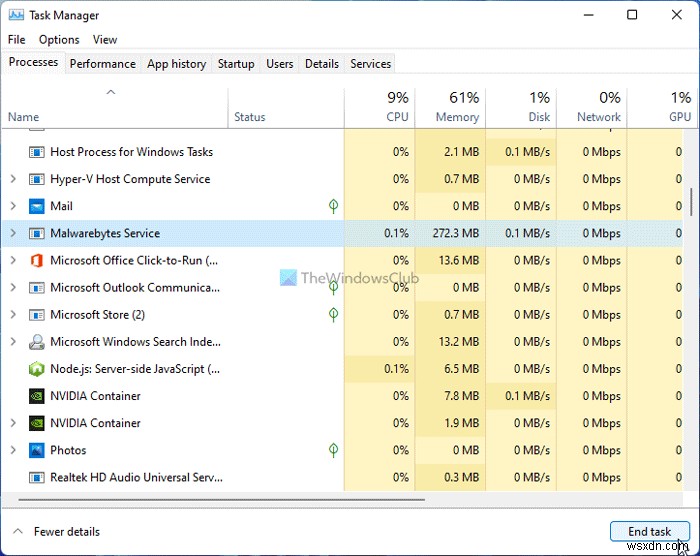
Task: Click the suspended leaf icon in the Microsoft Store row
Action: coord(333,315)
